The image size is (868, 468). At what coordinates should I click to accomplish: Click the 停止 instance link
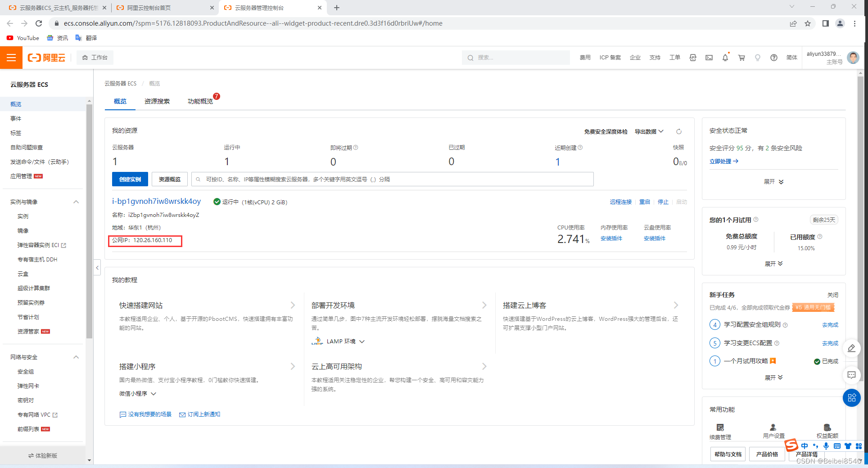[x=663, y=202]
